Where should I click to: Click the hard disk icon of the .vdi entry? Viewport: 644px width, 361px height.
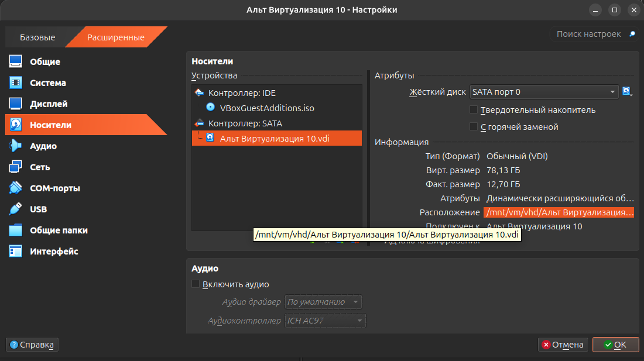(210, 138)
